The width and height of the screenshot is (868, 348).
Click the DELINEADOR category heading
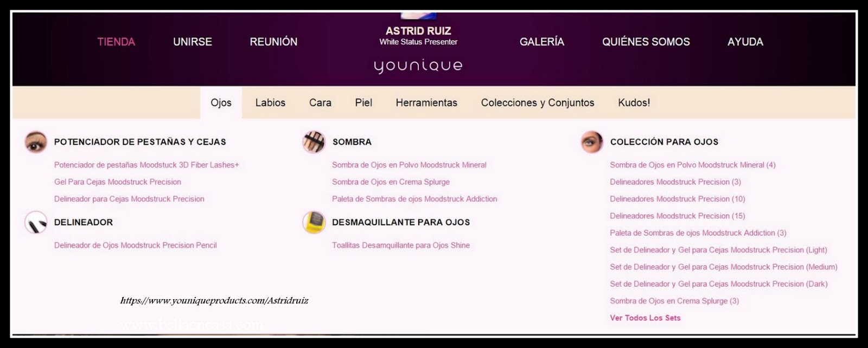pos(84,222)
